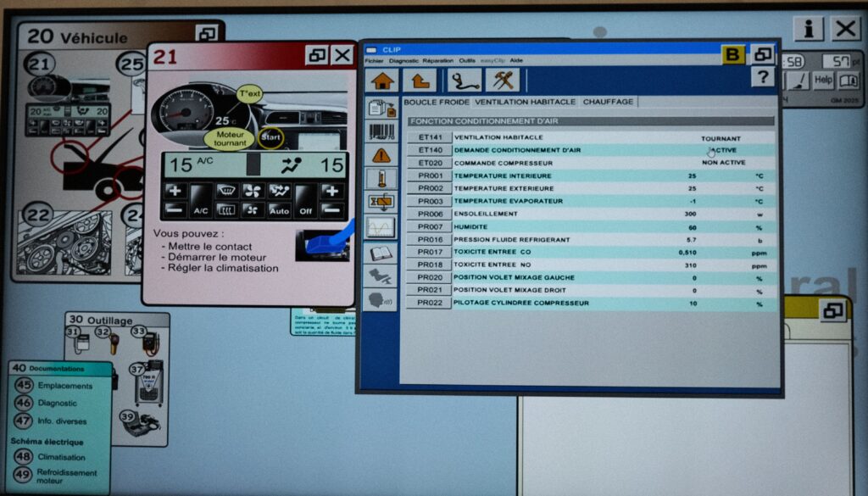This screenshot has height=496, width=868.
Task: Select the barcode identification icon in CLIP sidebar
Action: [x=381, y=131]
